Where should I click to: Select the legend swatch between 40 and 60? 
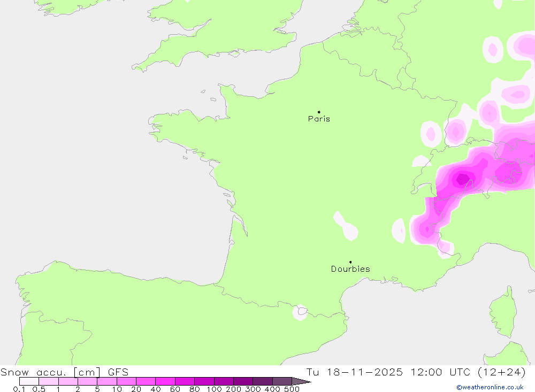point(165,381)
